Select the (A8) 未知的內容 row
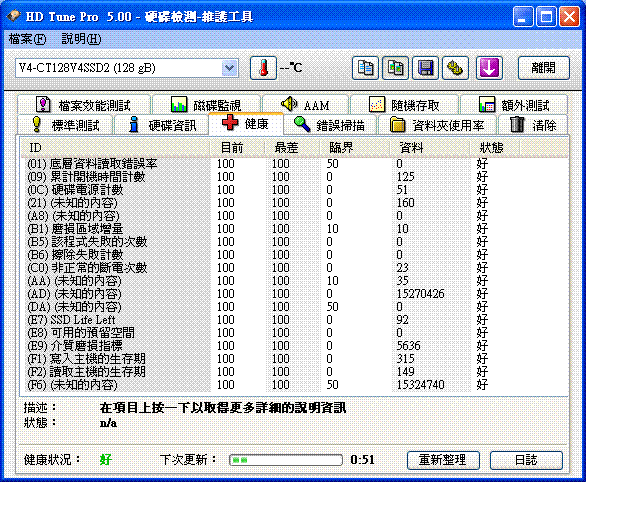 (294, 216)
